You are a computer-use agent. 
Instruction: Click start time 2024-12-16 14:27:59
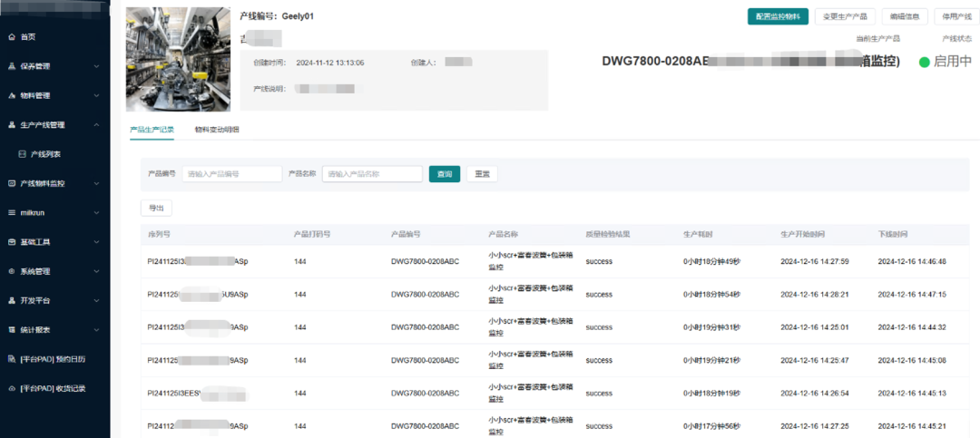[x=814, y=261]
